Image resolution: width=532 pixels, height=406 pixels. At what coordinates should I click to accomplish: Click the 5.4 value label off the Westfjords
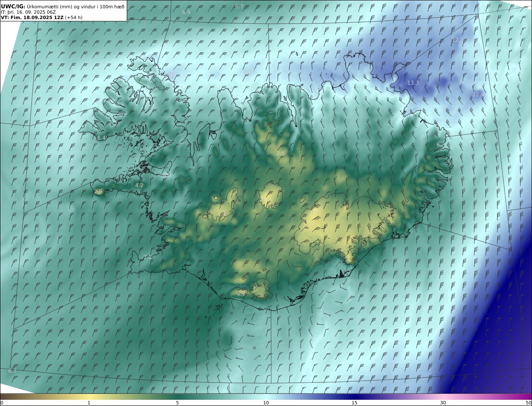(x=101, y=138)
